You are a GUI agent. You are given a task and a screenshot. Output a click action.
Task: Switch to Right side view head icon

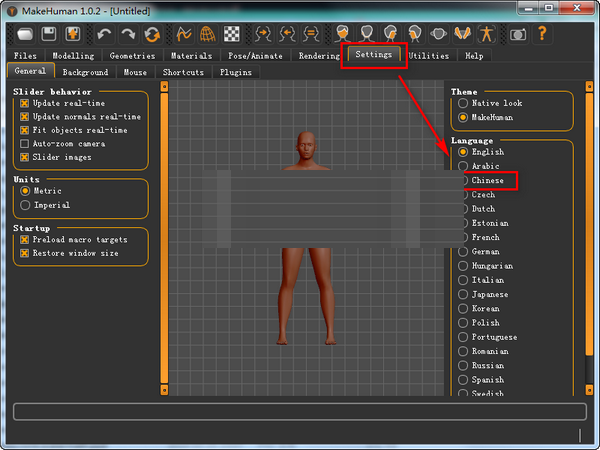point(414,34)
